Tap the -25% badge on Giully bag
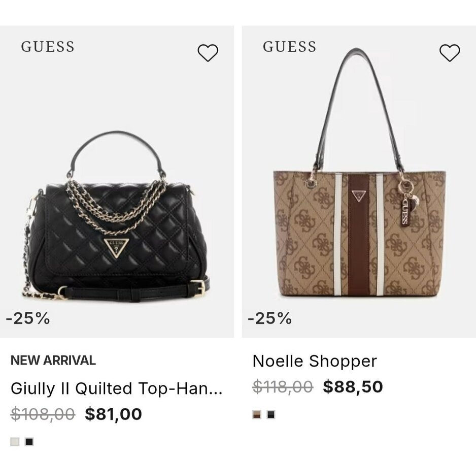Image resolution: width=476 pixels, height=457 pixels. [x=28, y=318]
